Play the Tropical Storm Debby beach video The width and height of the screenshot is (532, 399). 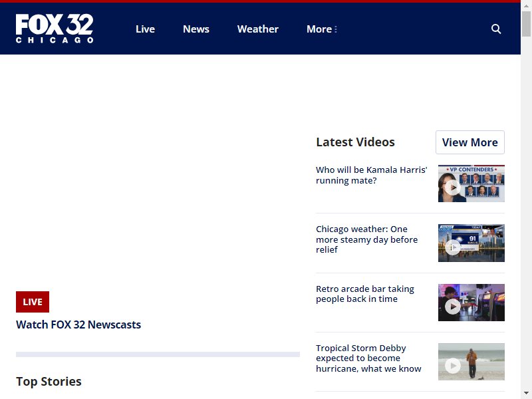(x=471, y=362)
